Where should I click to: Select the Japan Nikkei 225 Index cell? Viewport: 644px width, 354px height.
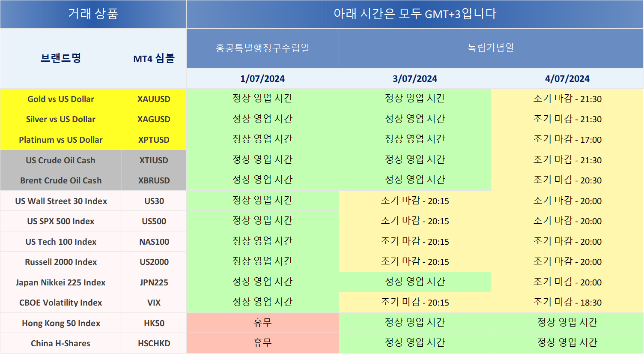[61, 282]
